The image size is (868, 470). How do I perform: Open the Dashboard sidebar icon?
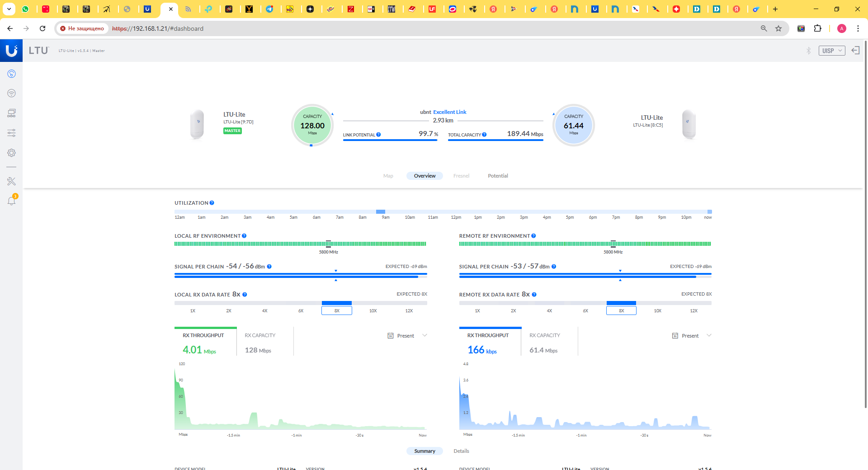point(11,74)
